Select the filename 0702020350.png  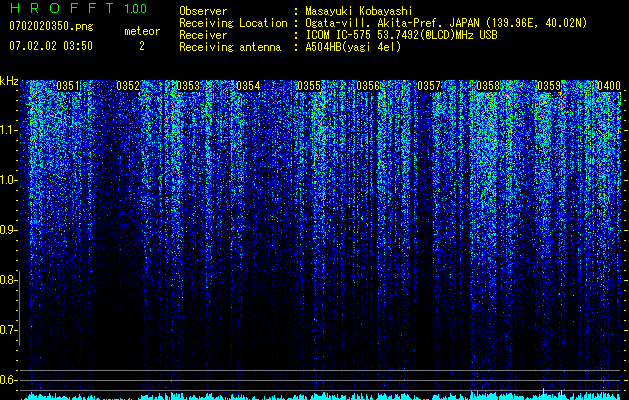coord(51,26)
